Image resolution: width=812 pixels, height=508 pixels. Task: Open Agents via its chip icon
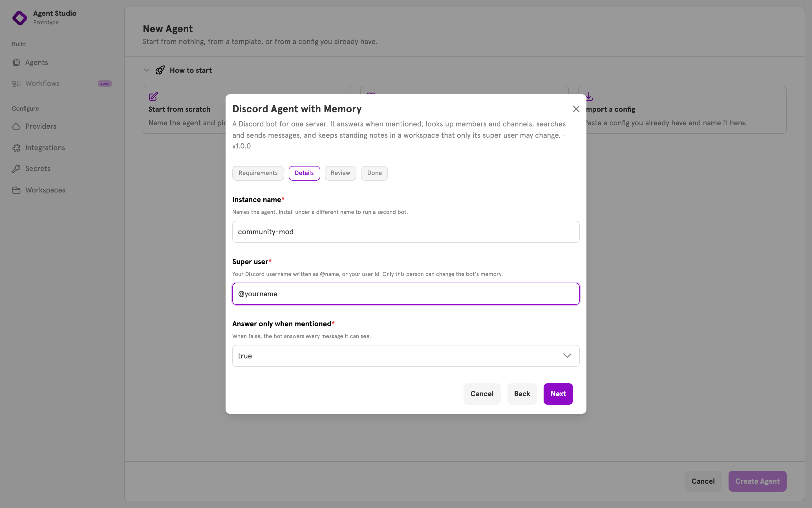pos(16,62)
